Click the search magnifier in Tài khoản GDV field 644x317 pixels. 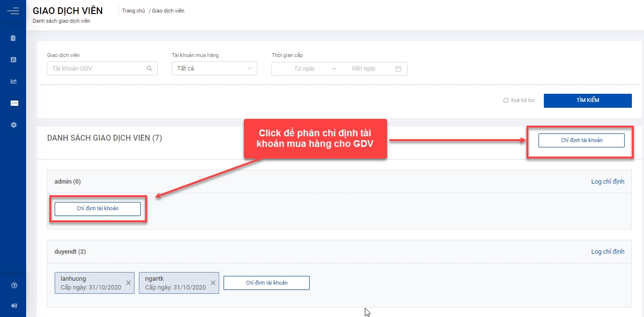(x=150, y=69)
